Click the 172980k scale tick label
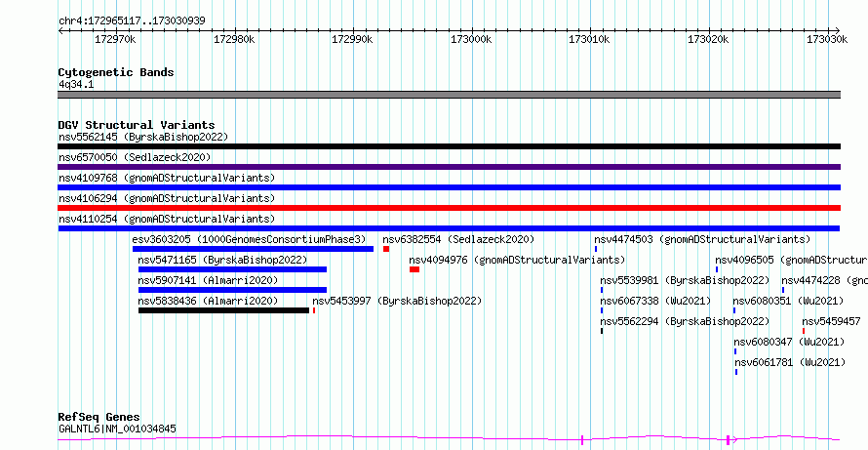Screen dimensions: 868x450 [235, 39]
